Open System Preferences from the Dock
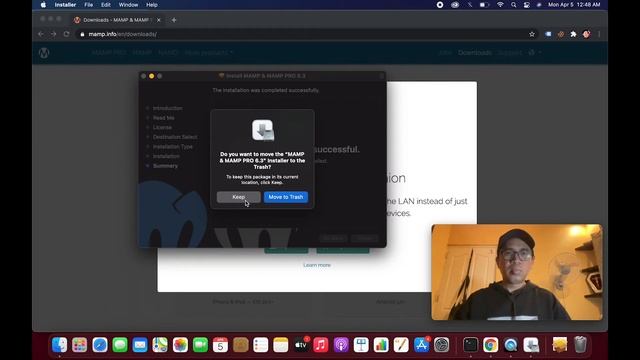Image resolution: width=640 pixels, height=360 pixels. [x=442, y=345]
